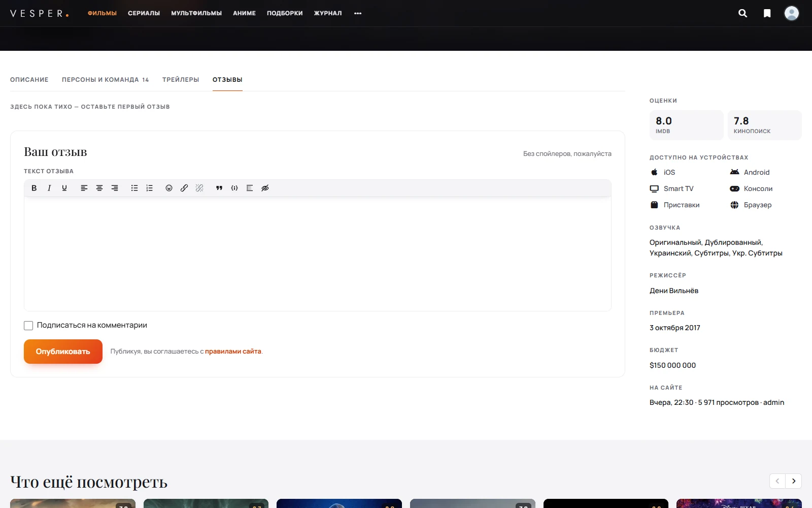Add a spoiler with the crossed-eye icon

tap(265, 188)
